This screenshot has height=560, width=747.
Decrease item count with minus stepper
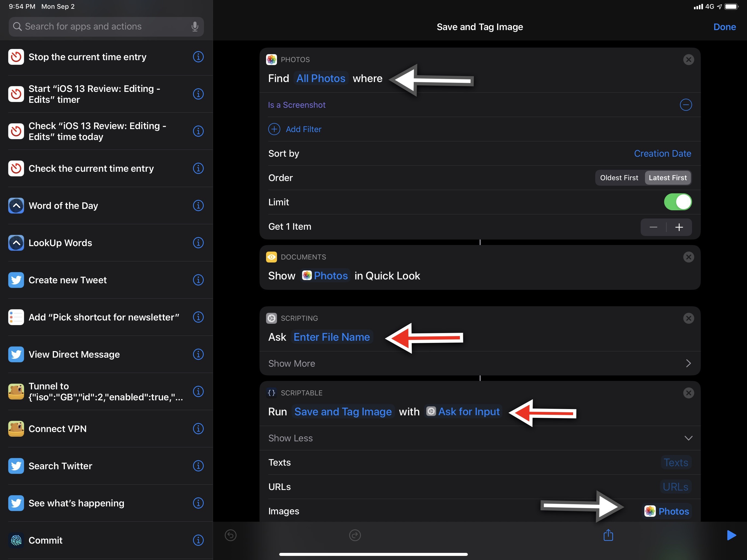pos(653,227)
